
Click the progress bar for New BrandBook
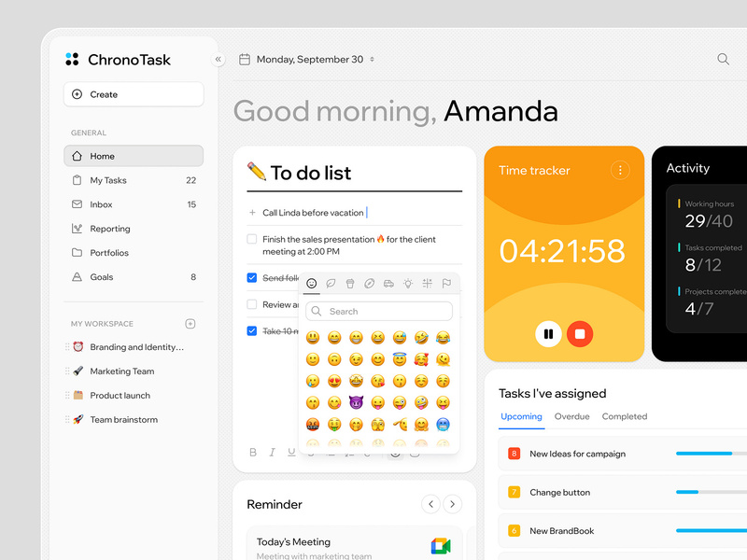[710, 530]
